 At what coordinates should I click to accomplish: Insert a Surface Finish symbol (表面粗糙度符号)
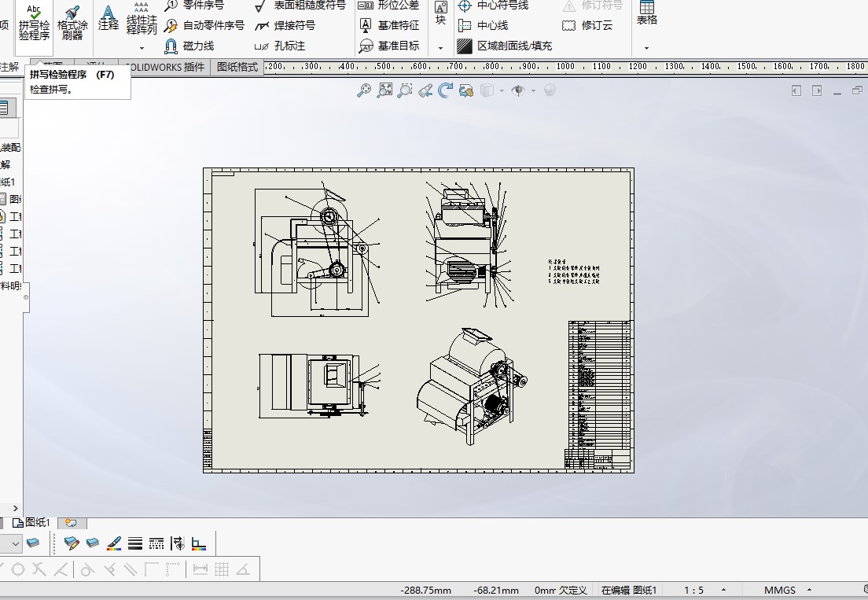(300, 6)
